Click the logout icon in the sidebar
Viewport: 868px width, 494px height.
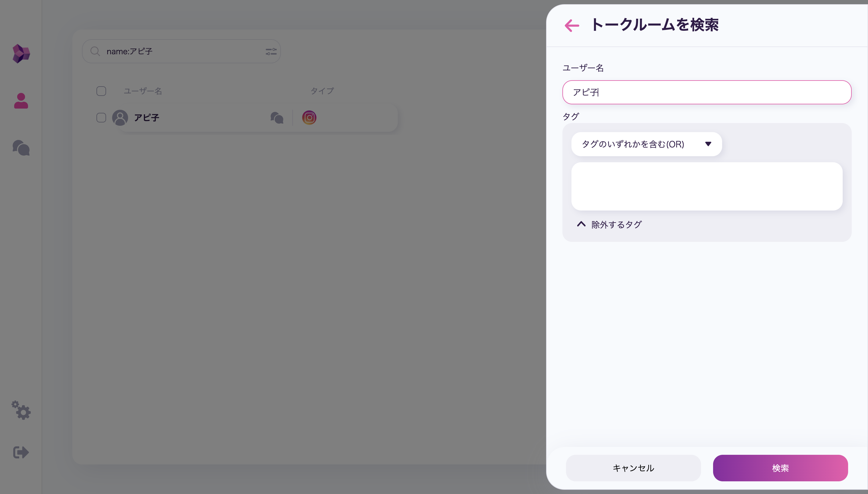coord(21,452)
